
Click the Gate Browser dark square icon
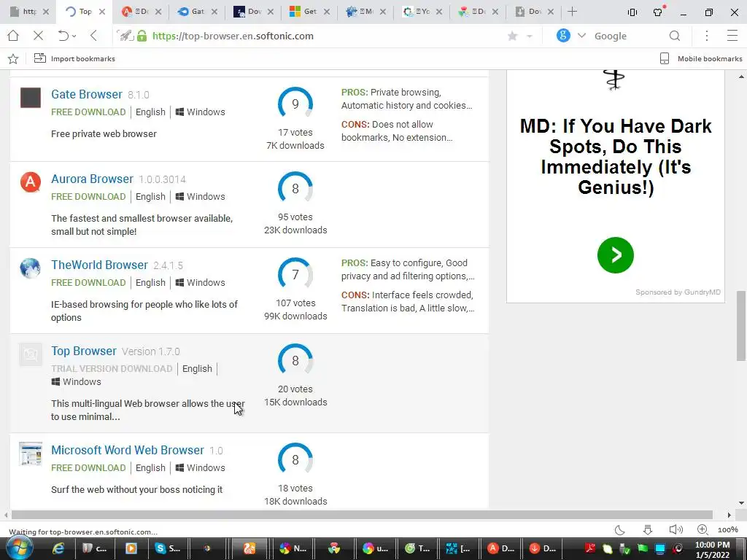click(31, 98)
